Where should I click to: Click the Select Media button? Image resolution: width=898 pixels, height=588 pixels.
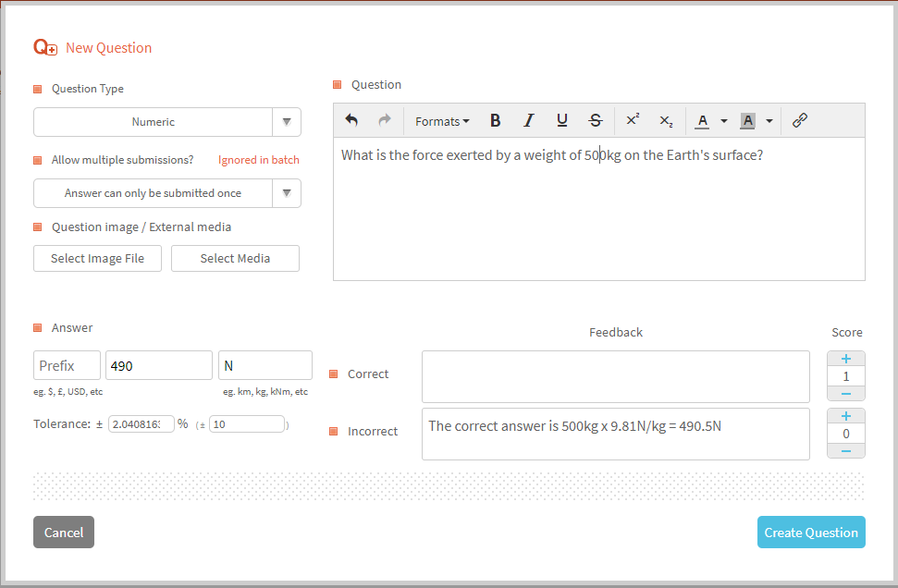235,258
